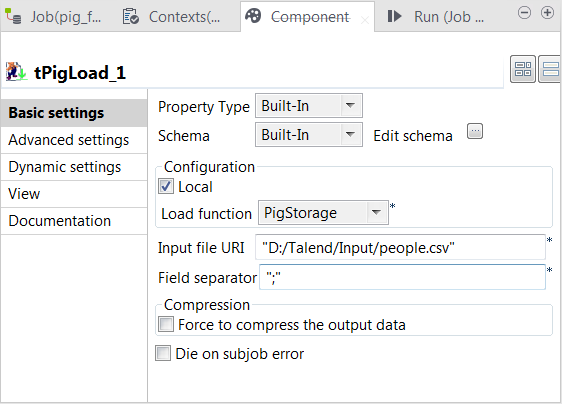This screenshot has width=562, height=404.
Task: Open Advanced settings section
Action: click(74, 140)
